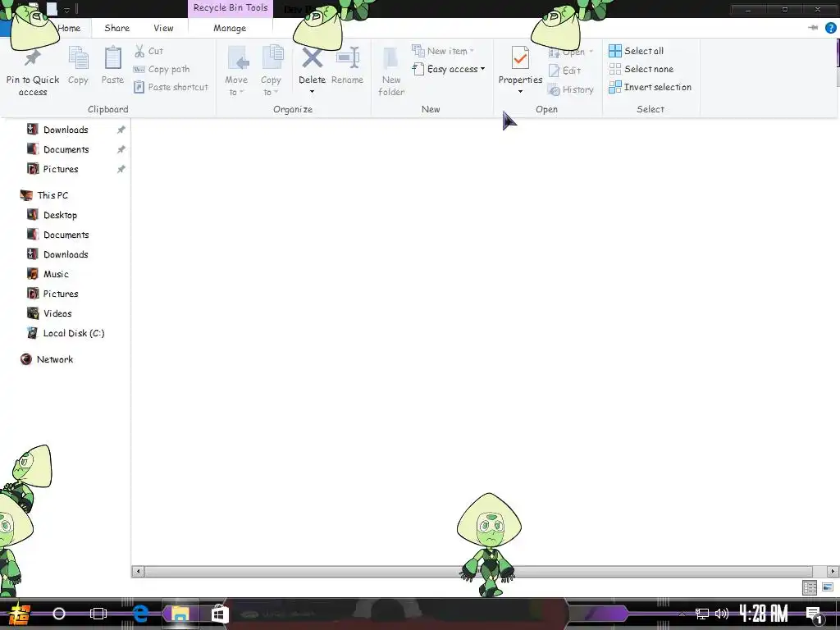
Task: Click the horizontal scrollbar left arrow
Action: pyautogui.click(x=138, y=572)
